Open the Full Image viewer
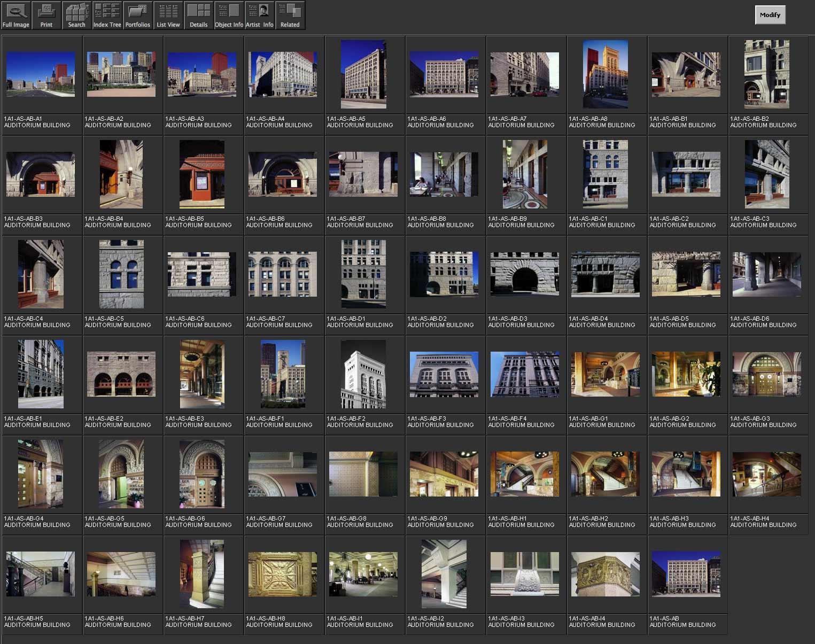The width and height of the screenshot is (815, 644). point(16,15)
